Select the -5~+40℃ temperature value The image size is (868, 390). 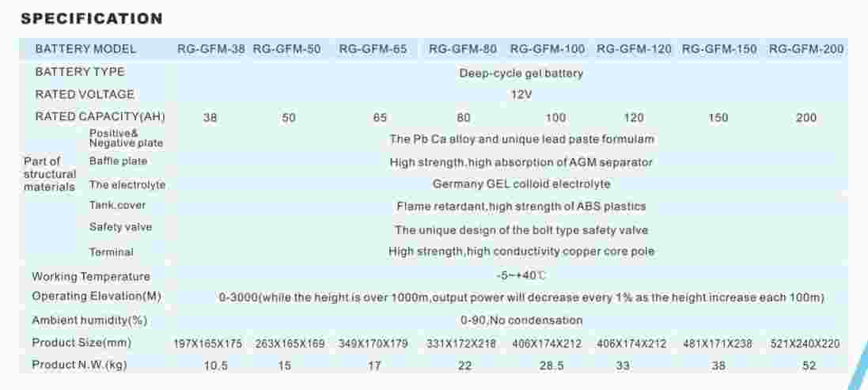click(521, 275)
